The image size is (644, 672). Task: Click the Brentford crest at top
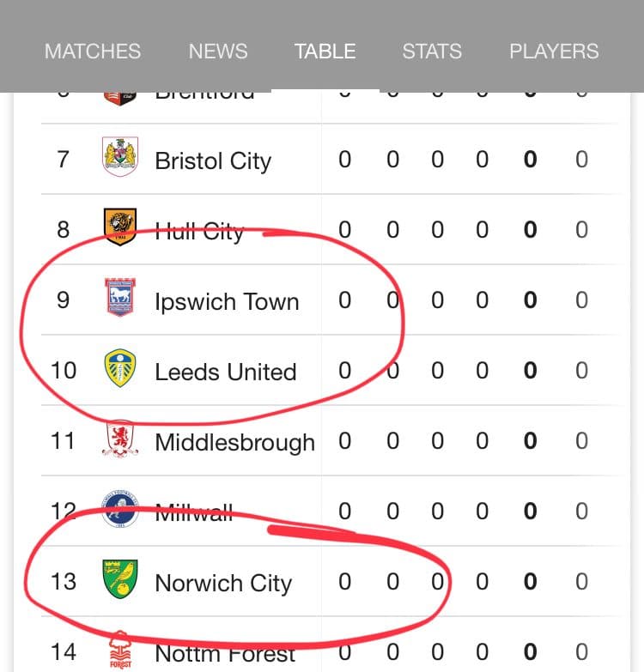(x=120, y=99)
